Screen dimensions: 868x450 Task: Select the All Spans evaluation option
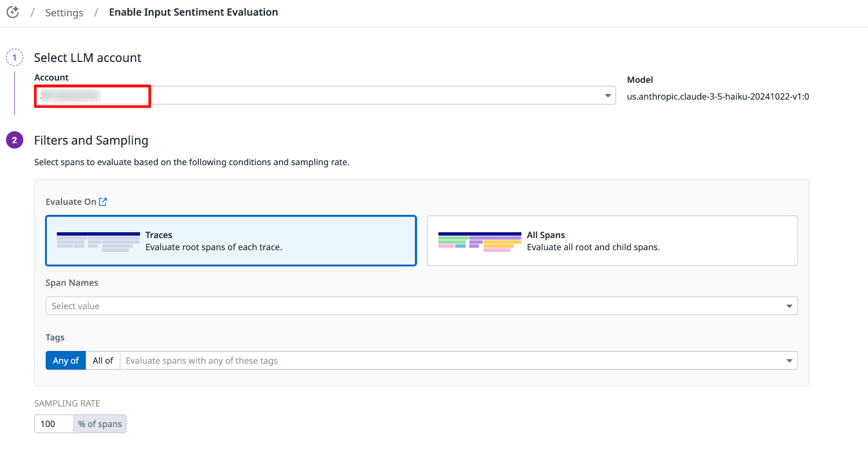click(612, 241)
